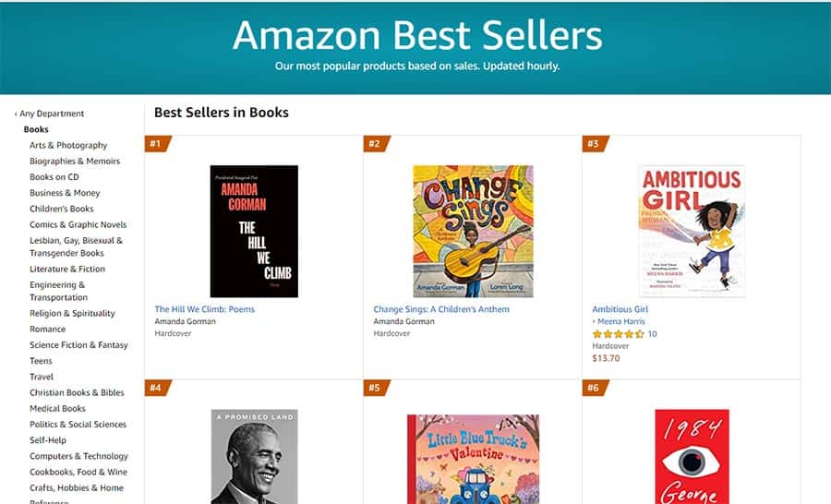This screenshot has width=831, height=504.
Task: Click the #2 rank badge
Action: (x=377, y=144)
